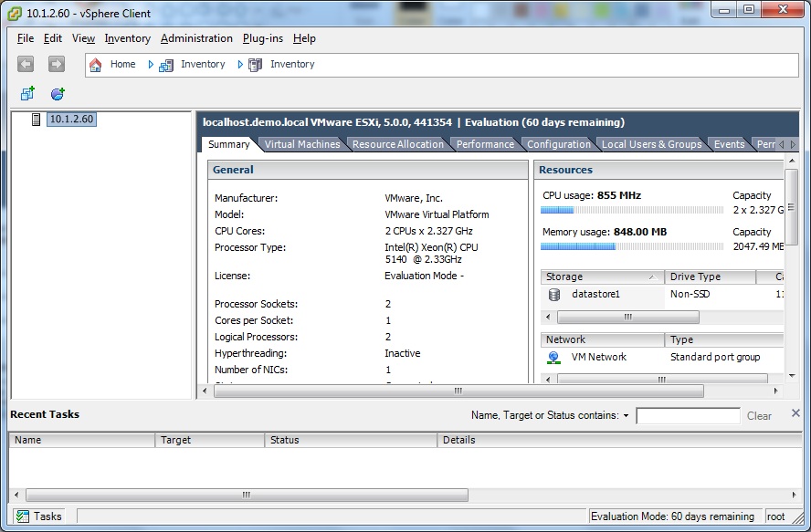The height and width of the screenshot is (532, 811).
Task: Open the Help menu
Action: pyautogui.click(x=304, y=38)
